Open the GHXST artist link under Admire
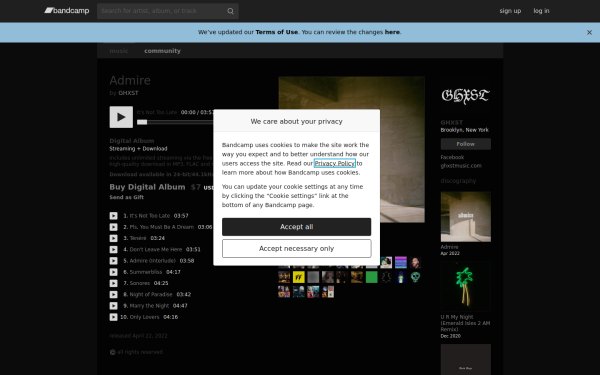The image size is (600, 375). pyautogui.click(x=128, y=93)
